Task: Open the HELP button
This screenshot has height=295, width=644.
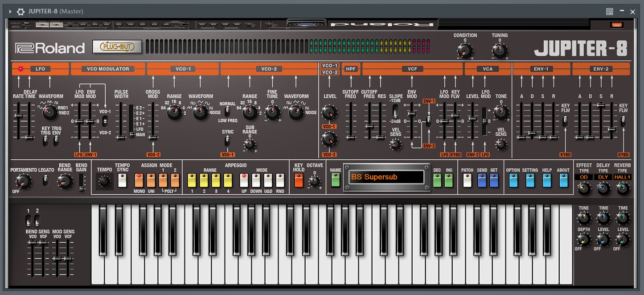Action: 547,180
